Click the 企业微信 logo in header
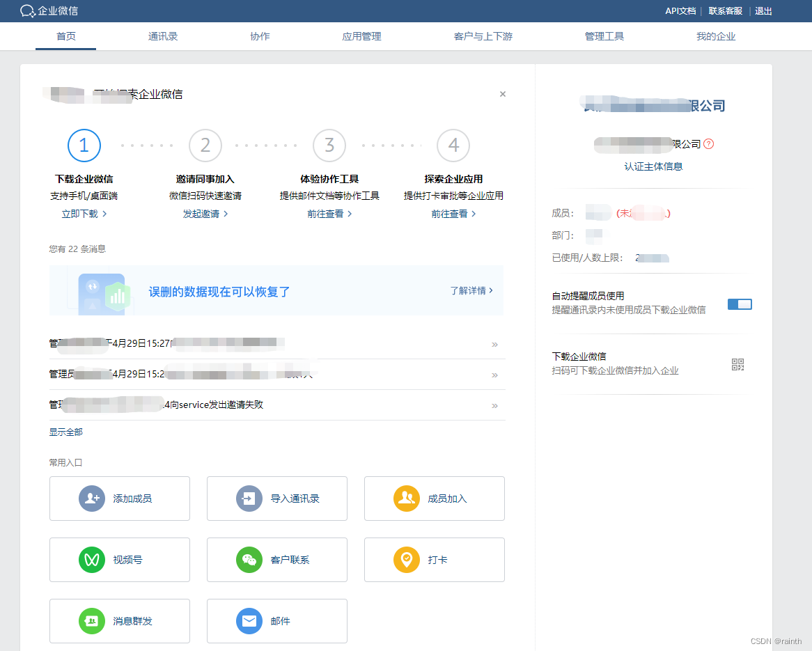The height and width of the screenshot is (651, 812). [49, 11]
